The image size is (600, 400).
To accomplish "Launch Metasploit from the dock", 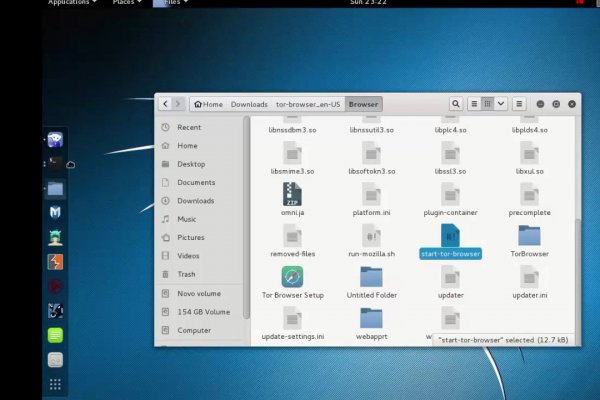I will 56,212.
